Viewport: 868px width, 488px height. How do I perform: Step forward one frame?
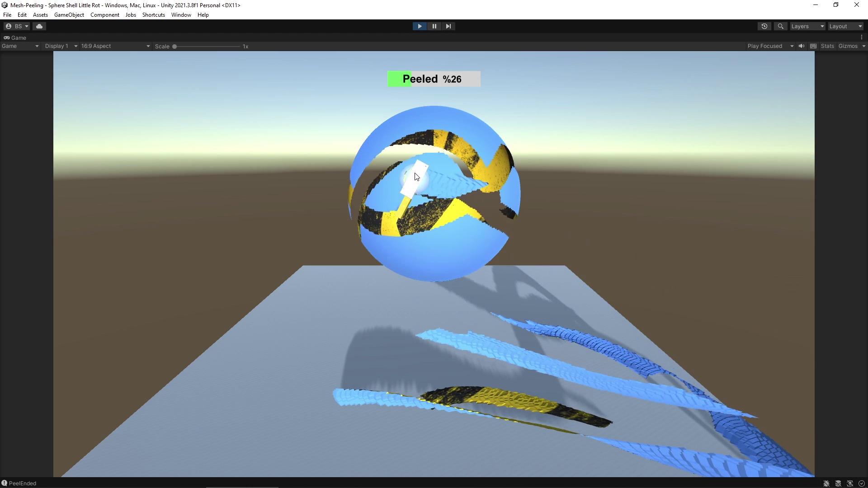[x=448, y=26]
